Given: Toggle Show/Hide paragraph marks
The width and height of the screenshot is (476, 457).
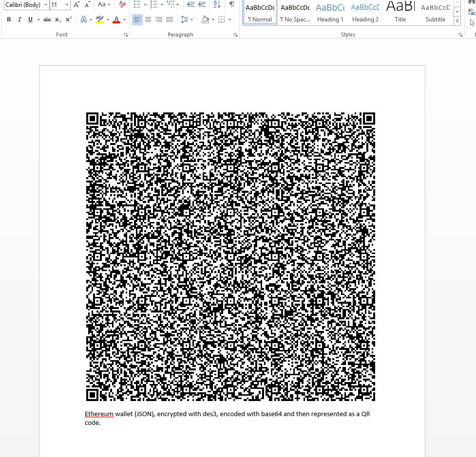Looking at the screenshot, I should point(231,4).
